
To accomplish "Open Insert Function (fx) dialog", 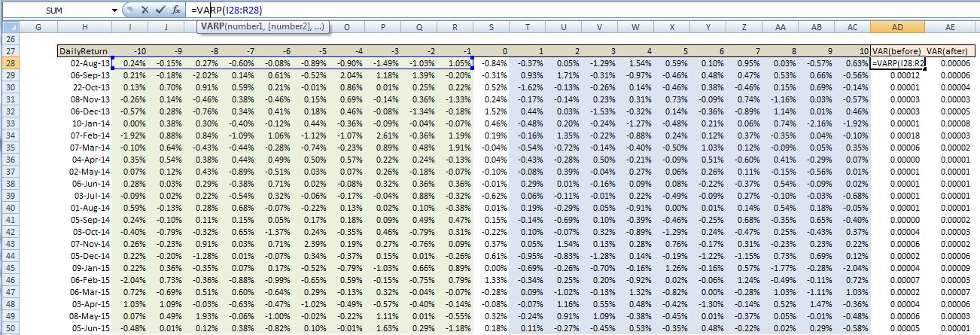I will tap(175, 10).
